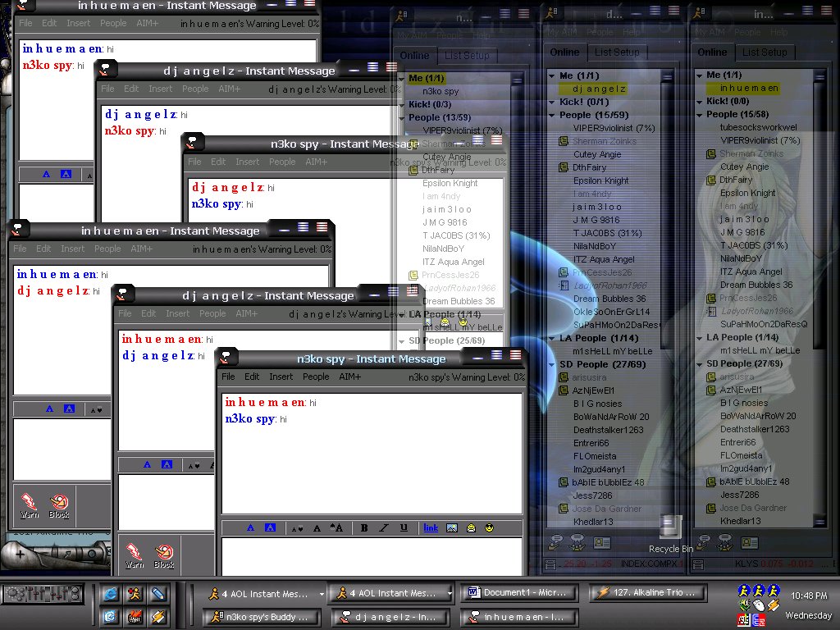Open AIM+ menu in front n3ko spy window
Image resolution: width=840 pixels, height=630 pixels.
tap(349, 377)
